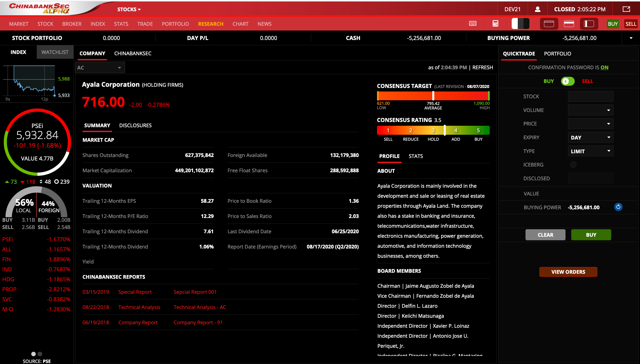Click the ChinaBankSec Alpha logo
The image size is (640, 364).
pyautogui.click(x=39, y=8)
